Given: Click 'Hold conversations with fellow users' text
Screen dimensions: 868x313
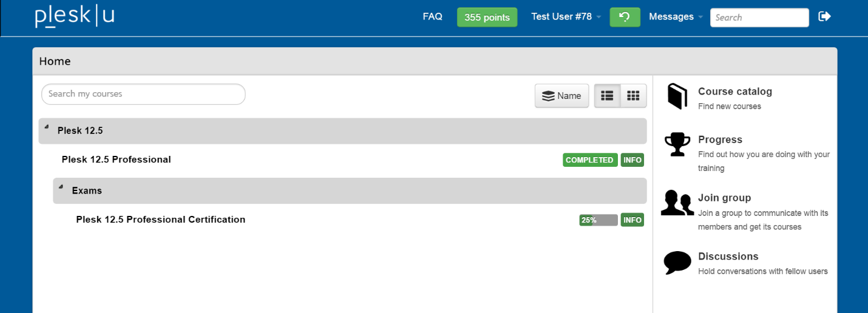Looking at the screenshot, I should (763, 271).
